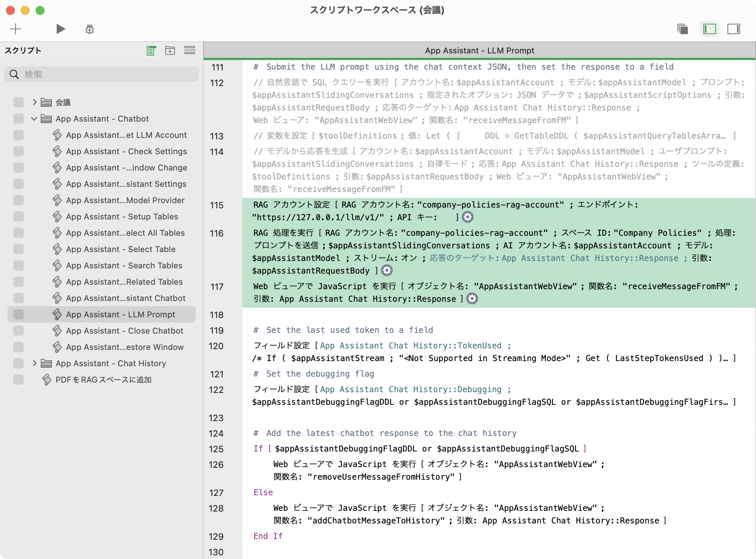Open gear on line 117 JavaScript step
Viewport: 756px width, 559px height.
click(472, 299)
